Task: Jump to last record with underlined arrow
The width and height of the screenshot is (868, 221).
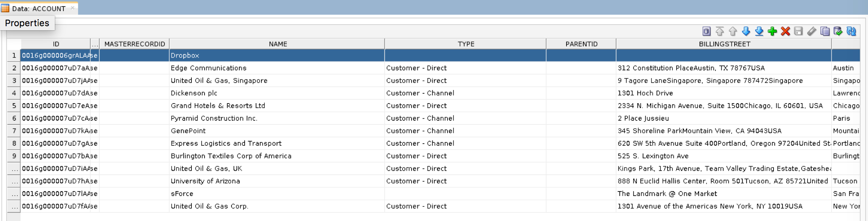Action: 759,32
